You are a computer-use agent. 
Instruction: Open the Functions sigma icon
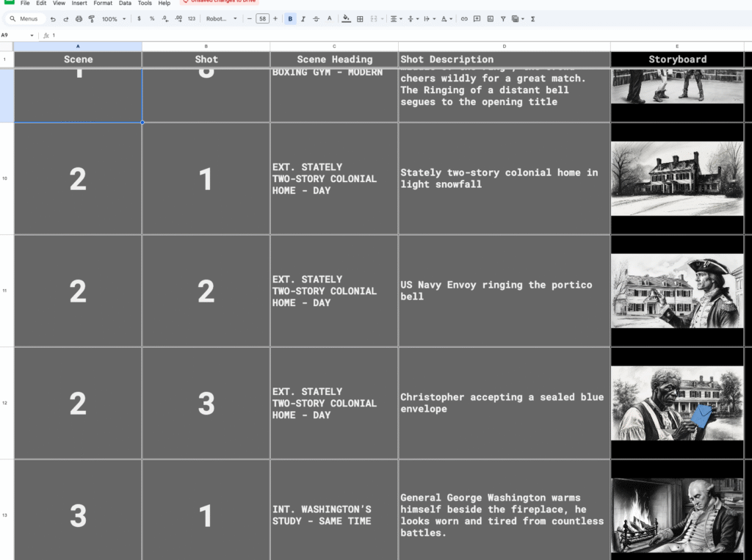[x=532, y=19]
